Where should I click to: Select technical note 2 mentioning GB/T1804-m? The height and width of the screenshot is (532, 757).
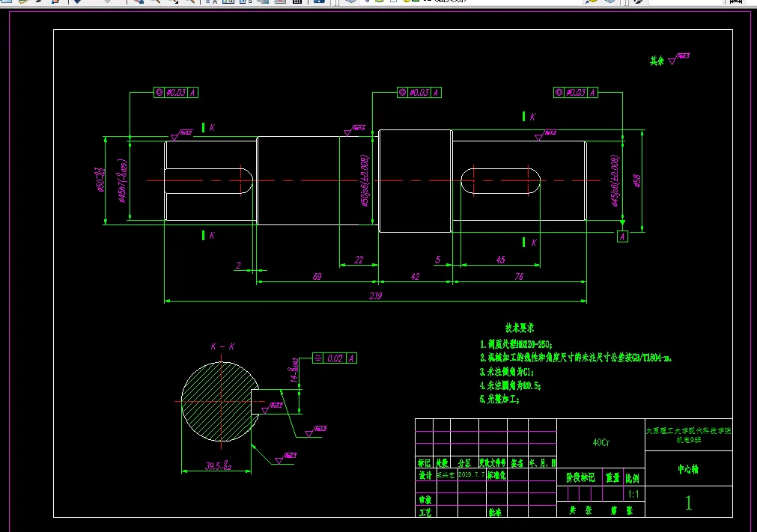point(576,358)
